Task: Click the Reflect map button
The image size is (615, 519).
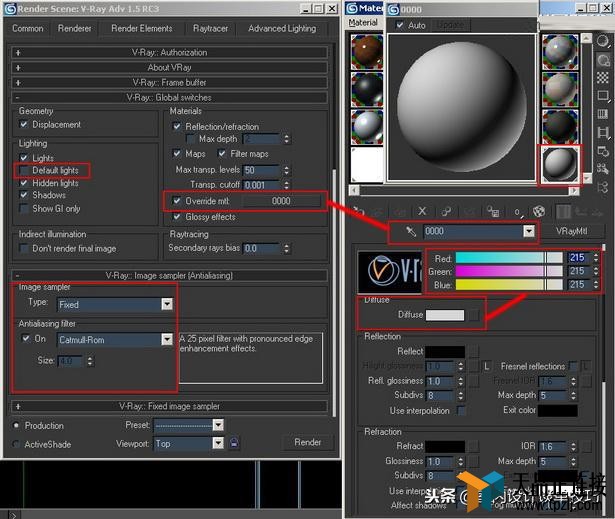Action: pyautogui.click(x=474, y=351)
